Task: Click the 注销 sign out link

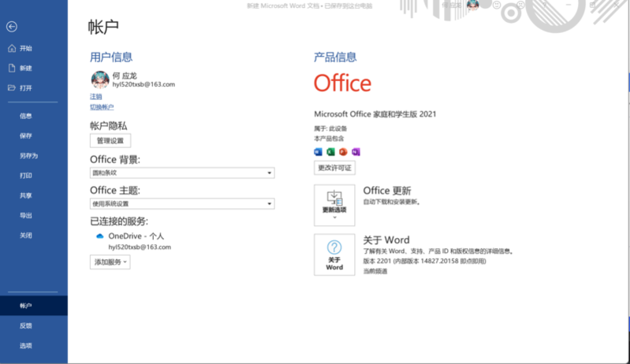Action: coord(95,96)
